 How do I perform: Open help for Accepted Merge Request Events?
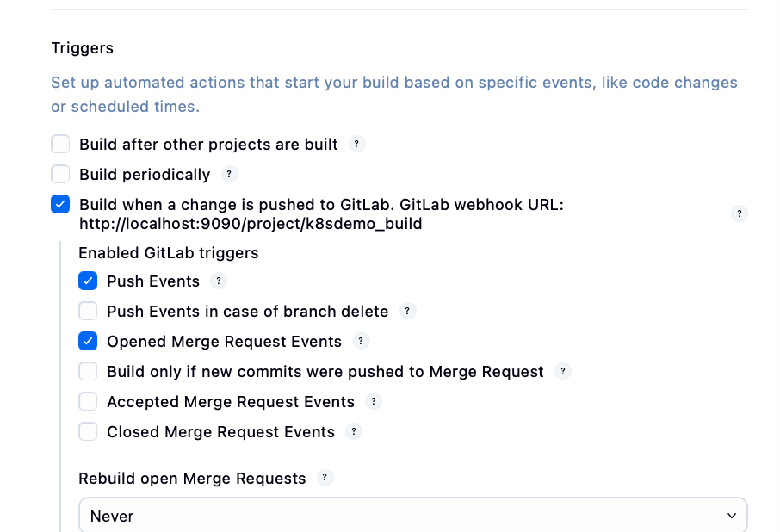pos(374,401)
